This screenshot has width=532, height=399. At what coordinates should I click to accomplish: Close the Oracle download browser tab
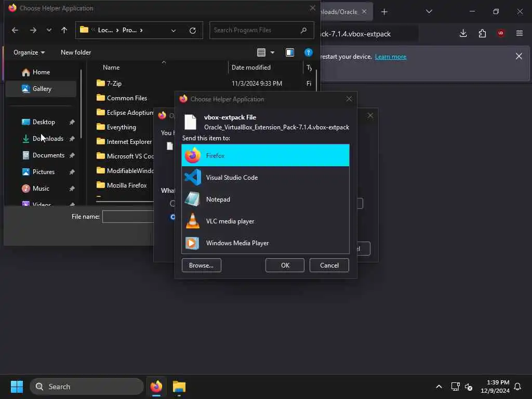click(364, 11)
